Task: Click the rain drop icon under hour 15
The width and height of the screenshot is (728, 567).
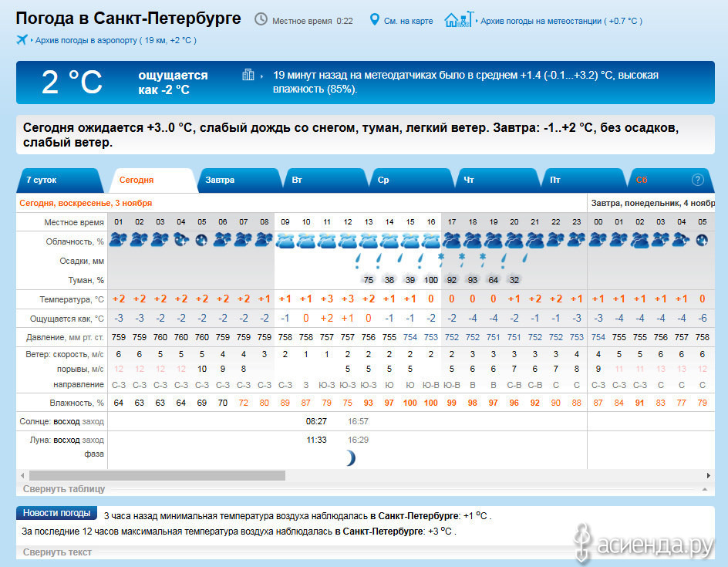Action: tap(399, 258)
